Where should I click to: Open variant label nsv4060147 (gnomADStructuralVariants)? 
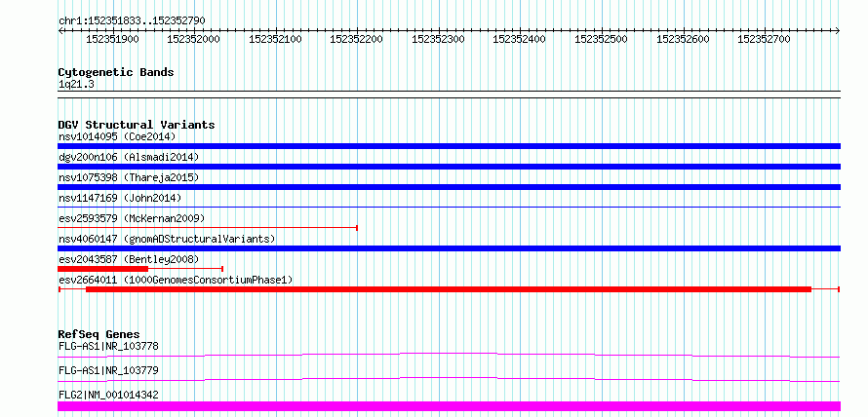click(167, 239)
